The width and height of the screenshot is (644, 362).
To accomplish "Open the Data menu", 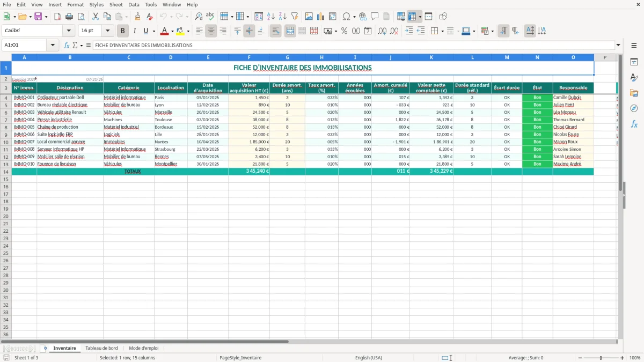I will 134,4.
